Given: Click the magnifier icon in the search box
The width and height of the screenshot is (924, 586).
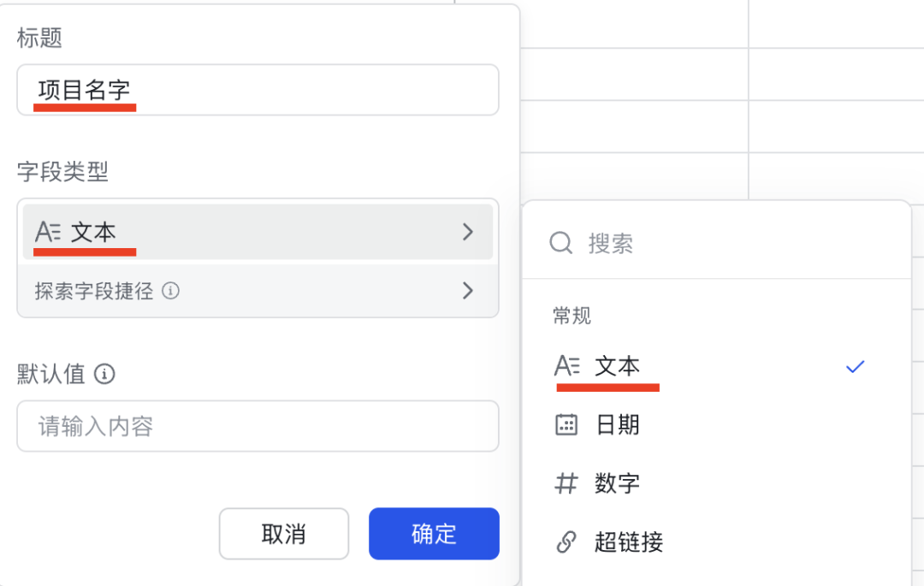Looking at the screenshot, I should [x=561, y=243].
